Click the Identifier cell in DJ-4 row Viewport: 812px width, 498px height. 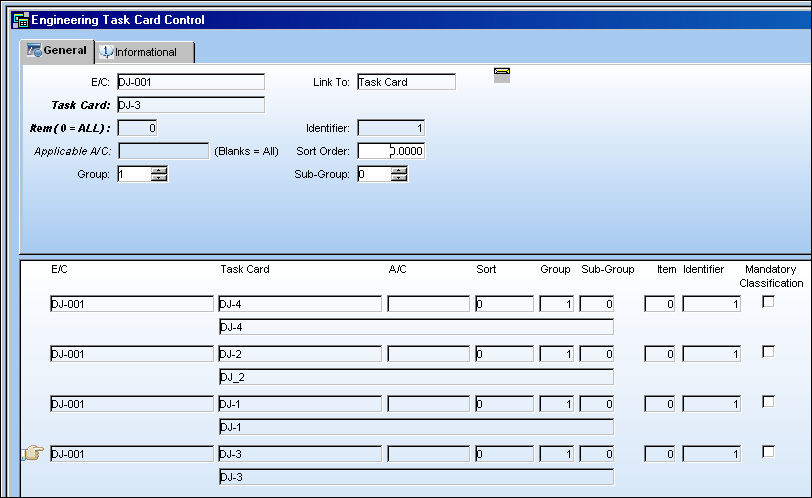pos(712,304)
